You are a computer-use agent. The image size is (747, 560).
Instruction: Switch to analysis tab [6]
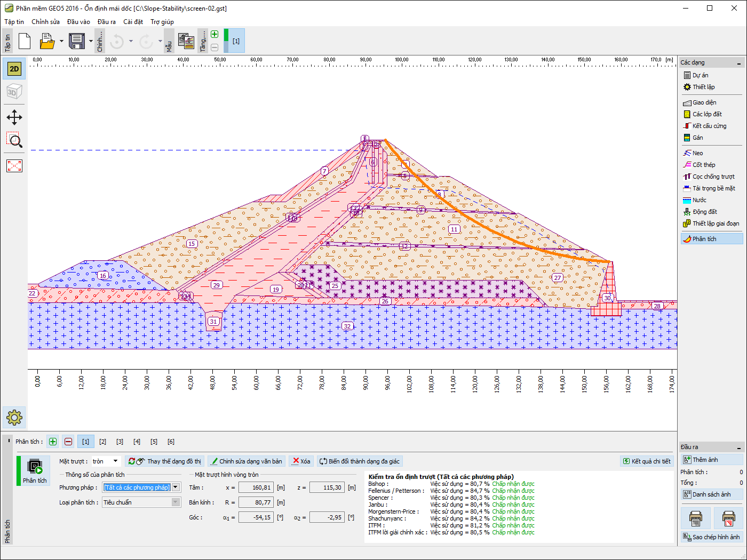(x=171, y=442)
